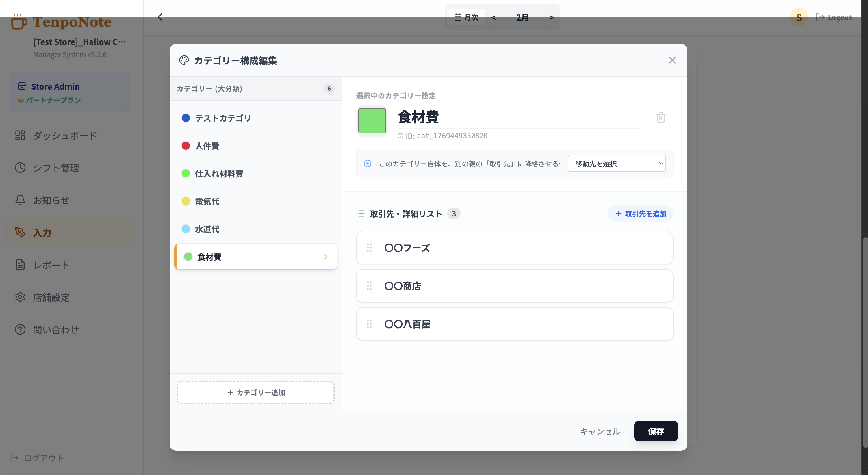Select 水道代 category
The height and width of the screenshot is (475, 868).
click(x=255, y=229)
